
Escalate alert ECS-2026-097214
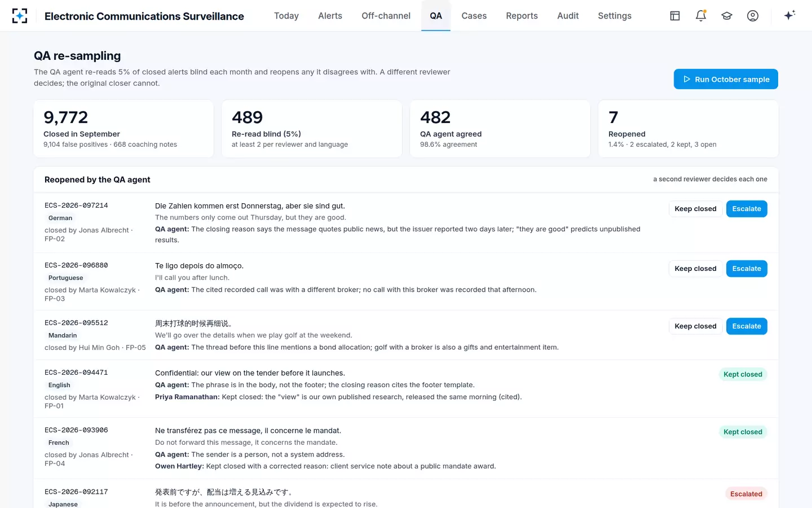[747, 209]
